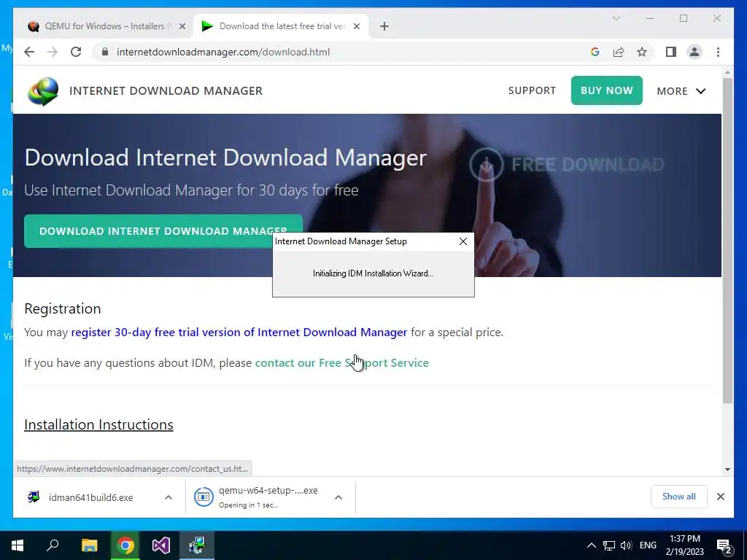The width and height of the screenshot is (747, 560).
Task: Open the Windows Start menu
Action: 18,545
